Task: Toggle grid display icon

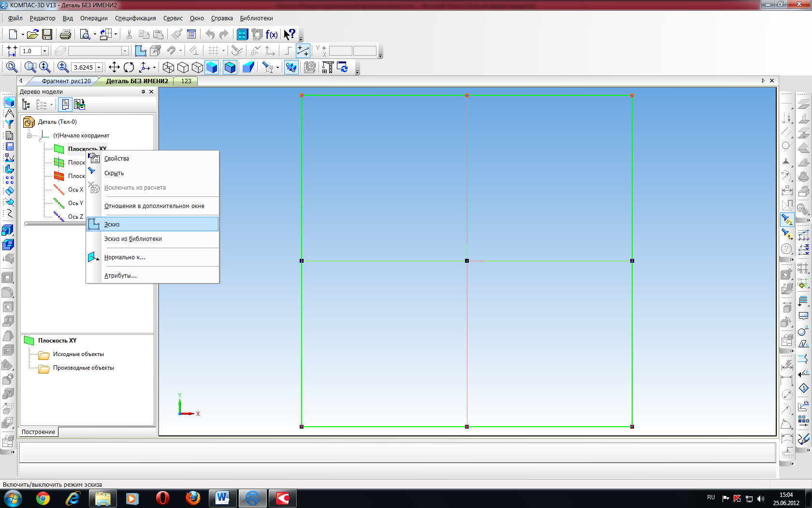Action: 213,51
